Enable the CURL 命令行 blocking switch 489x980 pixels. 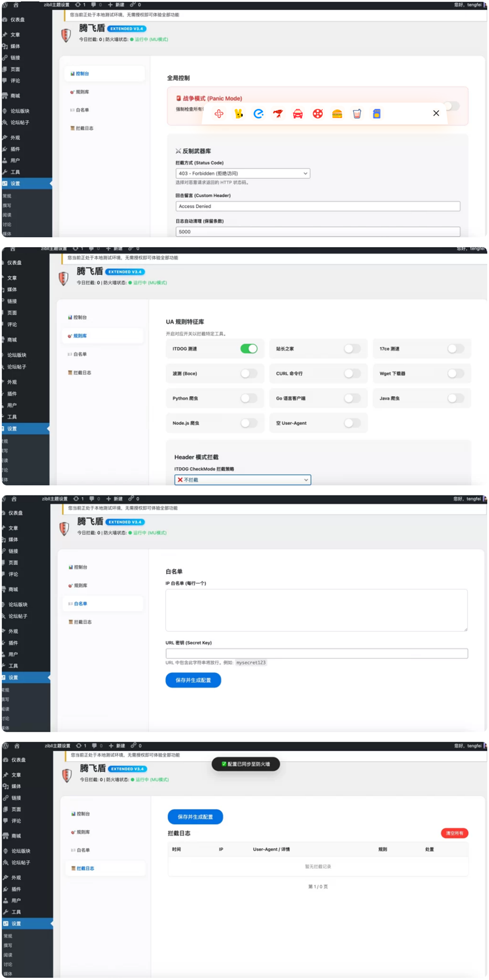tap(352, 373)
